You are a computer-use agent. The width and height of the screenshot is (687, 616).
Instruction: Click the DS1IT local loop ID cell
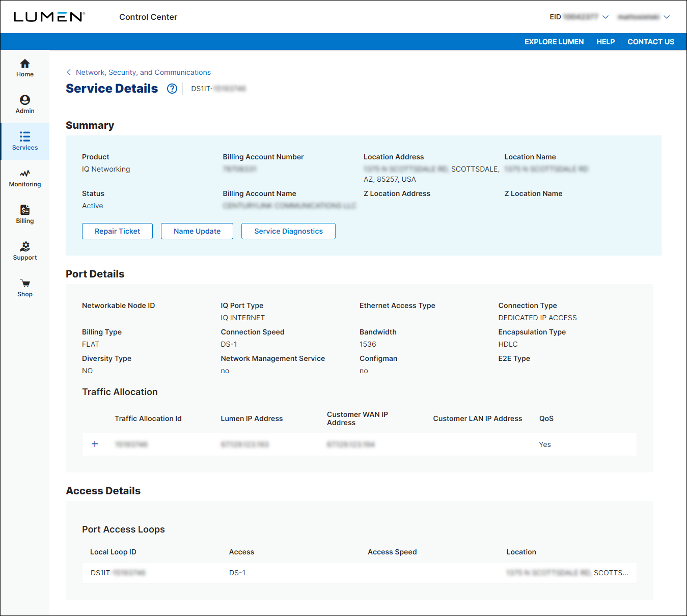tap(118, 573)
